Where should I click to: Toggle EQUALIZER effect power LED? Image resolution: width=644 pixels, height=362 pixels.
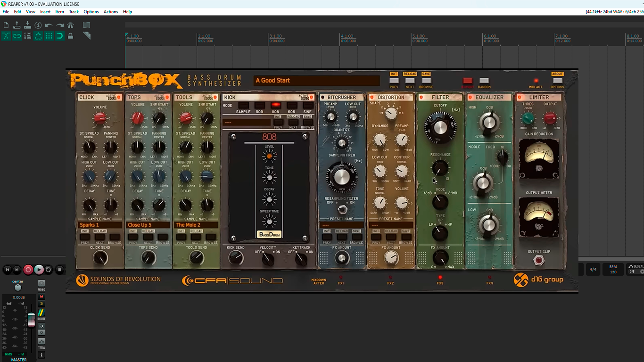470,98
